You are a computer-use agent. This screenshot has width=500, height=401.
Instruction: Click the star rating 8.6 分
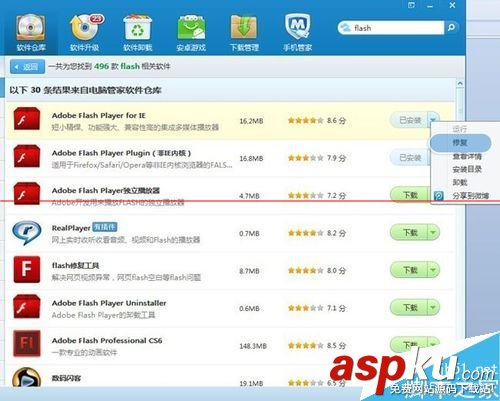(317, 120)
